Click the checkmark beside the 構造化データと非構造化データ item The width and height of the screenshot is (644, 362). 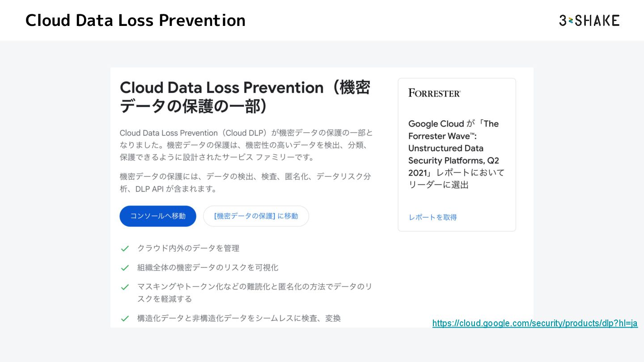(125, 319)
